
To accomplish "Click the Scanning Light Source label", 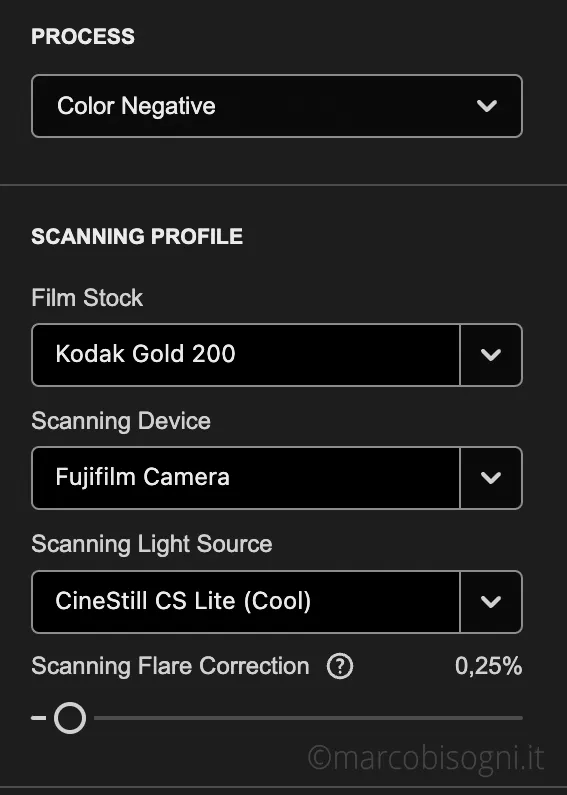I will click(152, 544).
